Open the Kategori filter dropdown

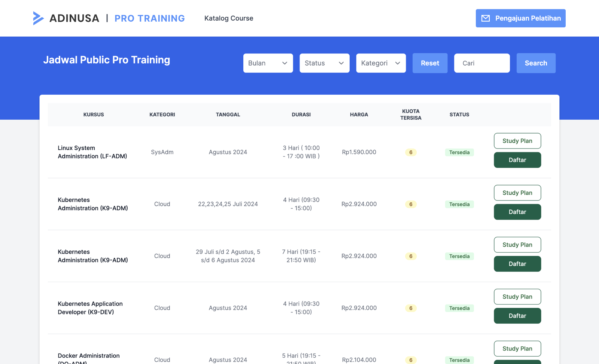(x=381, y=63)
